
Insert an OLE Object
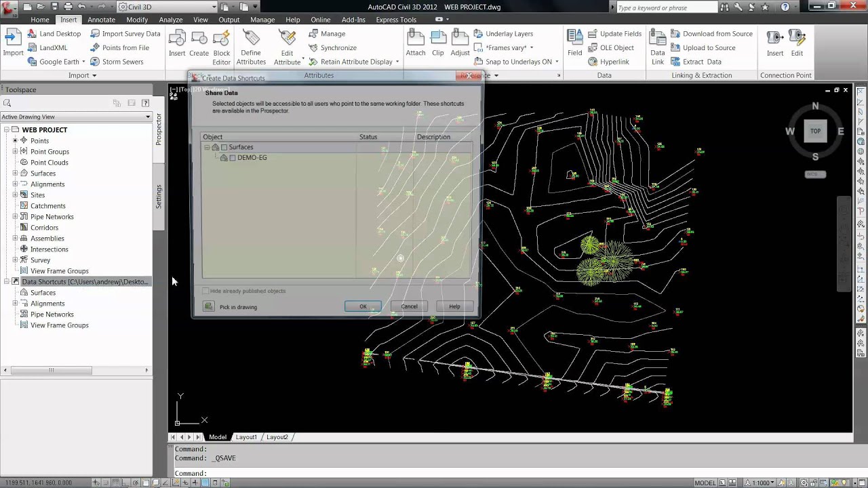pos(610,47)
